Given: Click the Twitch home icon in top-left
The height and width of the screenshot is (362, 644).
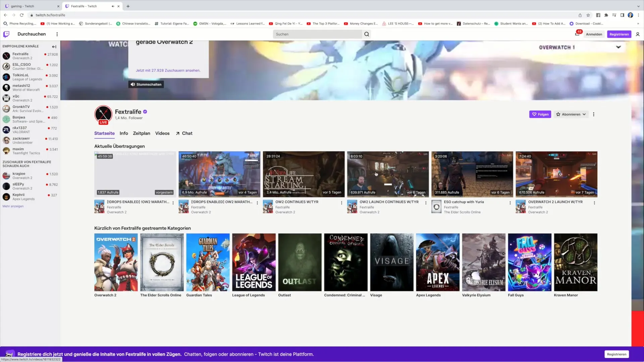Looking at the screenshot, I should pos(7,34).
